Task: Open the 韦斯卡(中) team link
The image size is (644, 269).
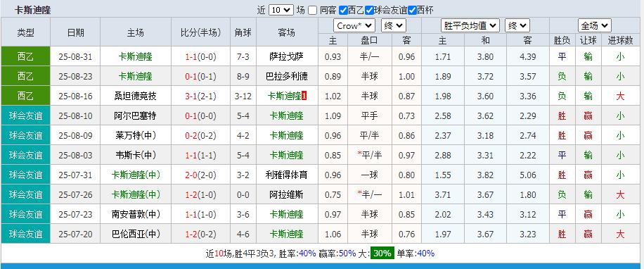Action: click(135, 155)
